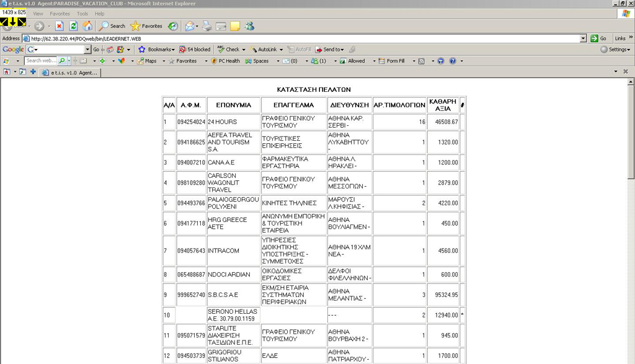Click the Search web input box
The width and height of the screenshot is (635, 364).
[x=41, y=61]
